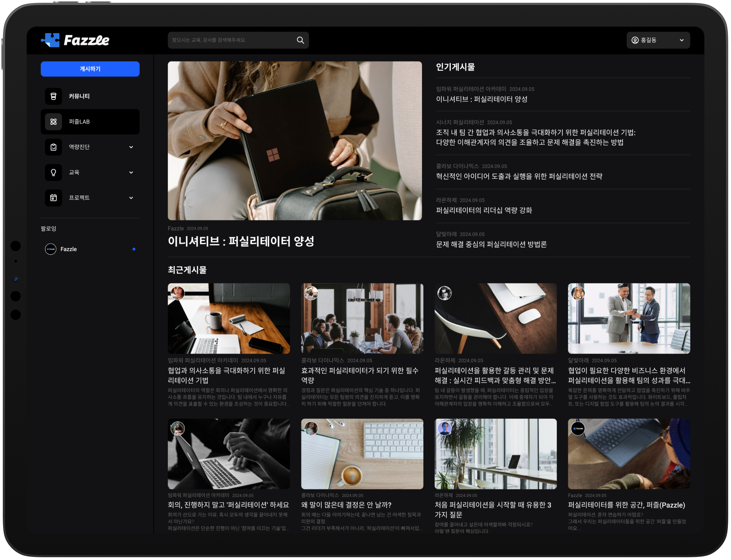Image resolution: width=731 pixels, height=560 pixels.
Task: Click the 역량진단 clipboard icon
Action: point(53,147)
